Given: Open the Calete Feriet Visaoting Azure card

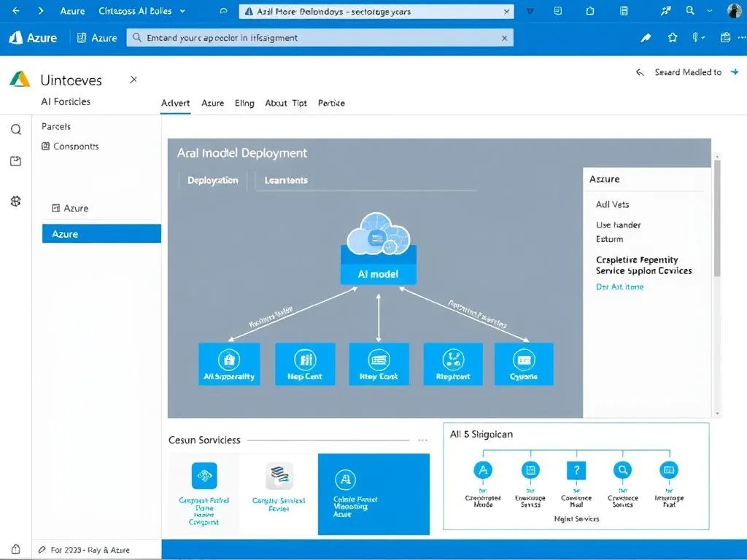Looking at the screenshot, I should [x=374, y=494].
